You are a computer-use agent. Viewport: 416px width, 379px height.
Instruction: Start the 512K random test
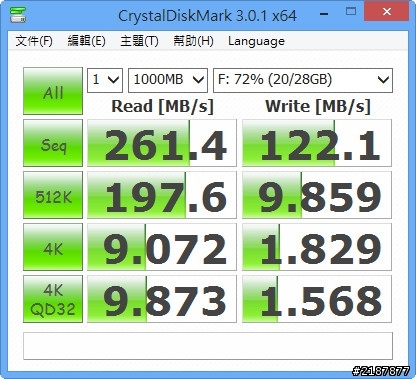[x=53, y=195]
